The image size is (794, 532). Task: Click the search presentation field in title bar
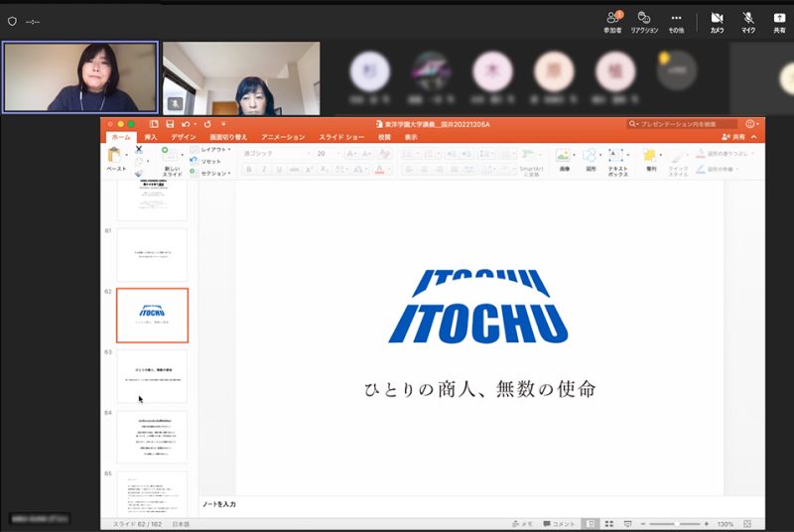tap(682, 124)
